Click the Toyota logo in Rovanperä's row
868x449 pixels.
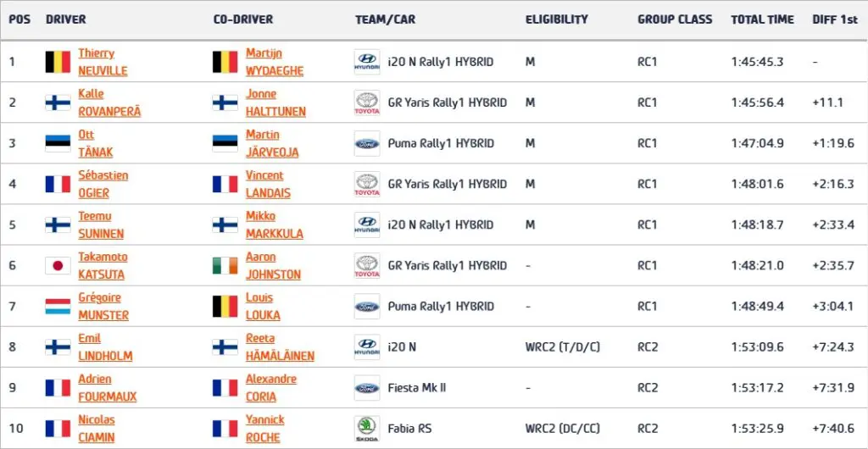tap(367, 103)
